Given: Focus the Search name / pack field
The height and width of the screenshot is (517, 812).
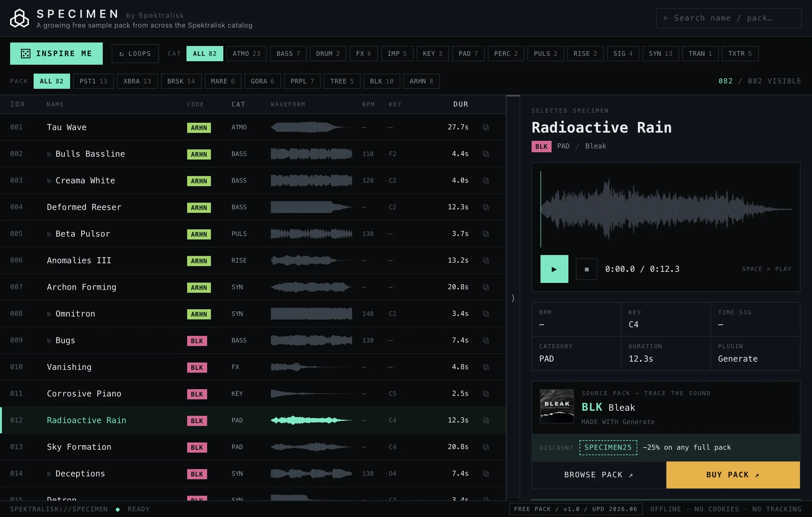Looking at the screenshot, I should pos(729,18).
